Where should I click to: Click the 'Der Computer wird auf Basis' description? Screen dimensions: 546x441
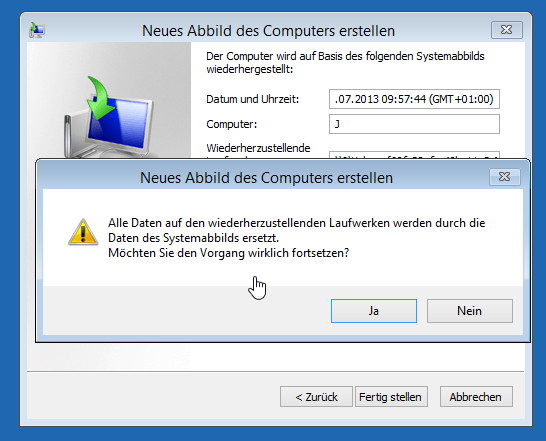345,63
